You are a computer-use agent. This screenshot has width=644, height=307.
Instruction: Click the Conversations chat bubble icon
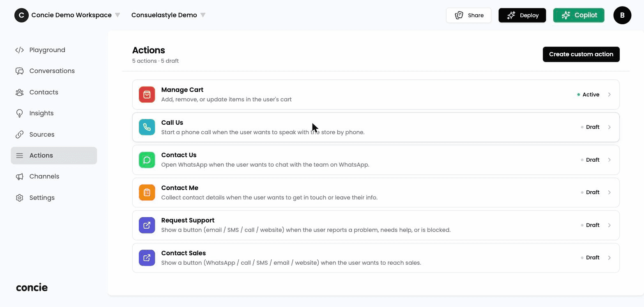coord(19,71)
